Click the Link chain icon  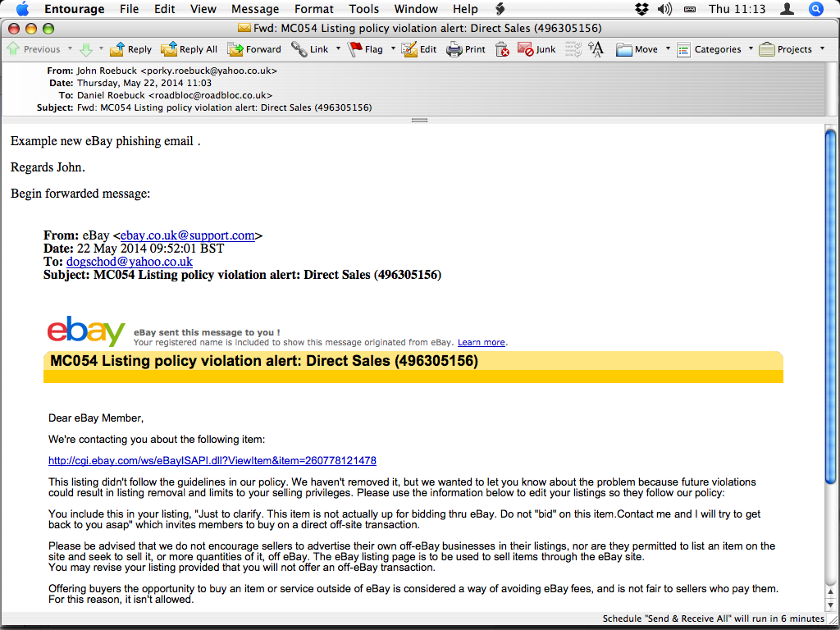(299, 49)
